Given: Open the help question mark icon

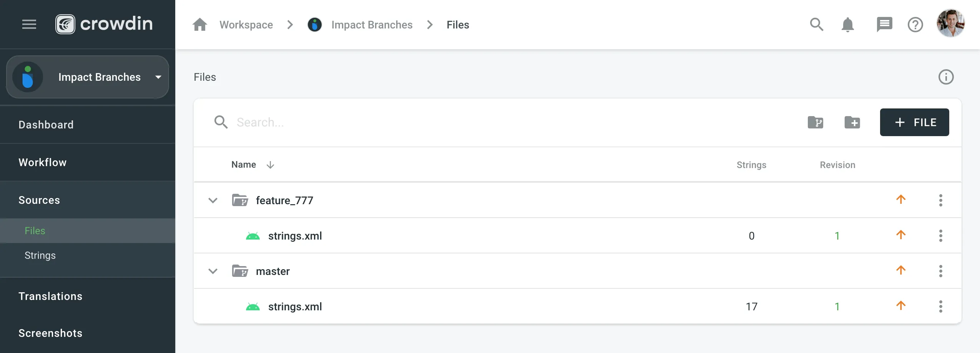Looking at the screenshot, I should pyautogui.click(x=916, y=24).
